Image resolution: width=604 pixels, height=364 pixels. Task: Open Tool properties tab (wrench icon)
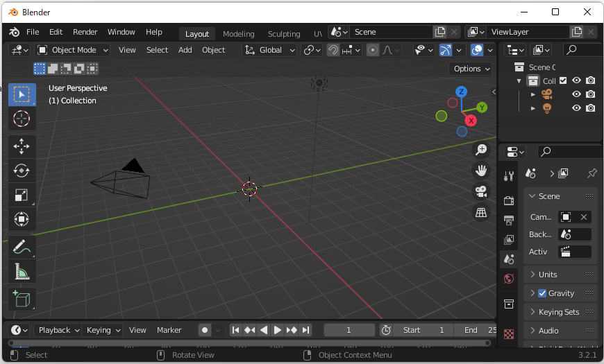point(509,176)
